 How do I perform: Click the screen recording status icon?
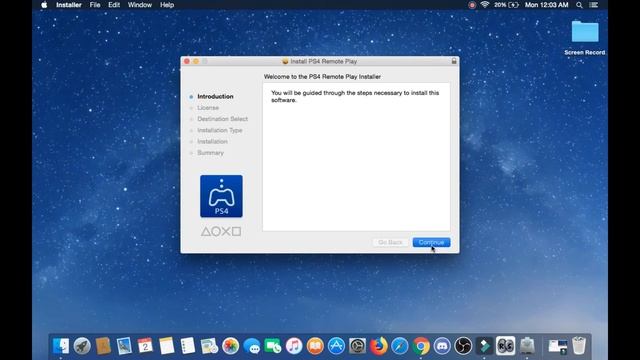(472, 5)
